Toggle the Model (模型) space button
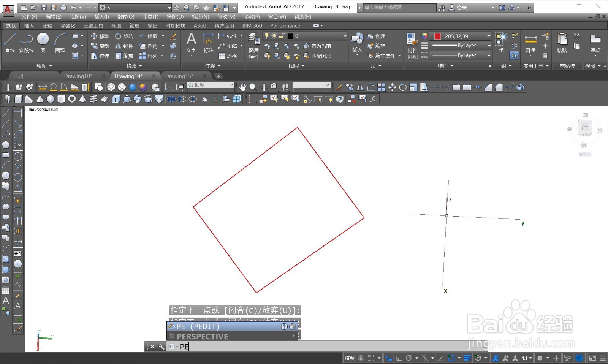The image size is (608, 364). 350,358
